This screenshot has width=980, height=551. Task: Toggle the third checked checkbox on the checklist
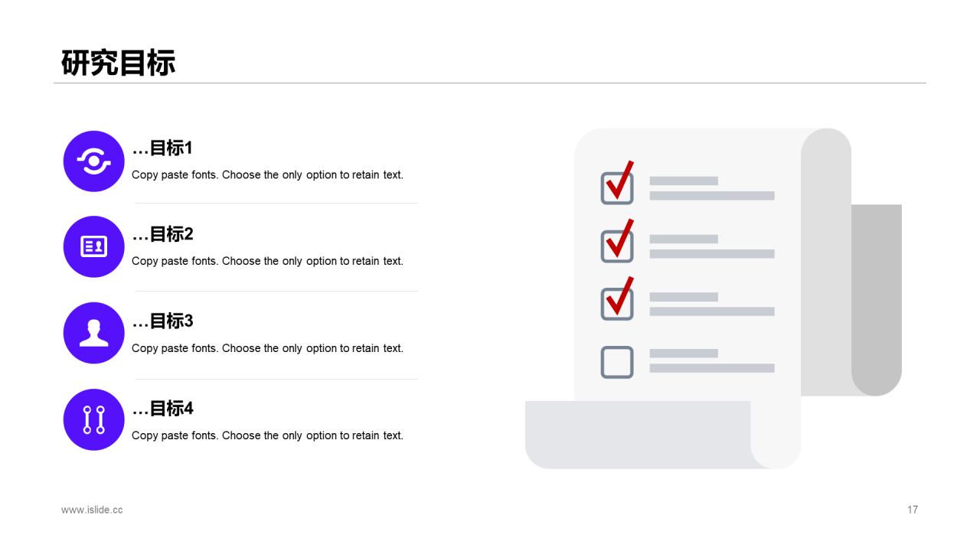pos(617,304)
